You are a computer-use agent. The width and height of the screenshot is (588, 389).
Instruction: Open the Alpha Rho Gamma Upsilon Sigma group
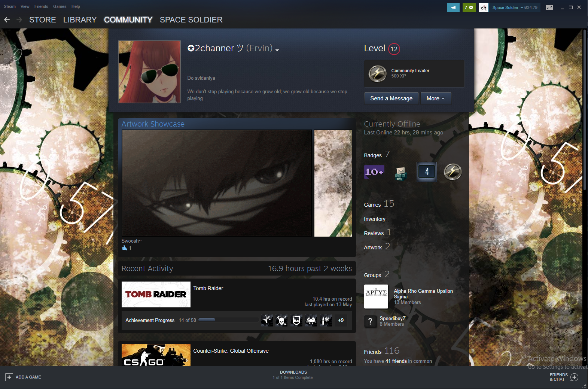pos(423,294)
